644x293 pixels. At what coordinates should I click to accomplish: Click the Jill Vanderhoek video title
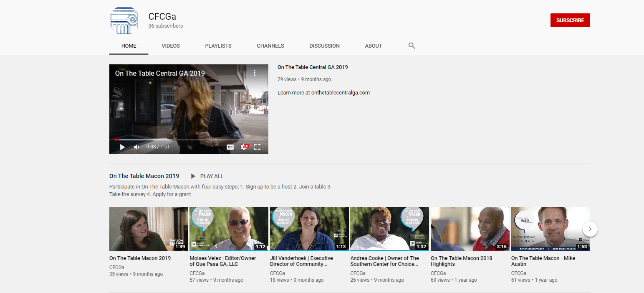tap(301, 261)
